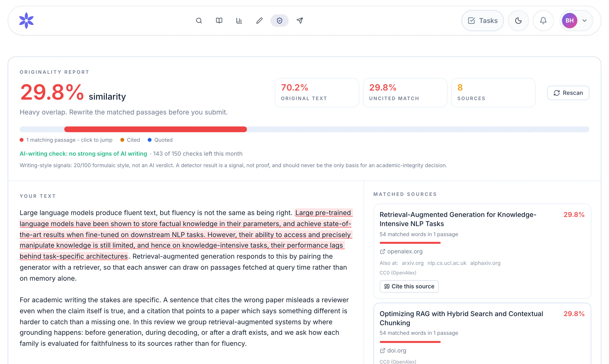Open the bar chart analytics icon
This screenshot has width=609, height=364.
pos(239,21)
